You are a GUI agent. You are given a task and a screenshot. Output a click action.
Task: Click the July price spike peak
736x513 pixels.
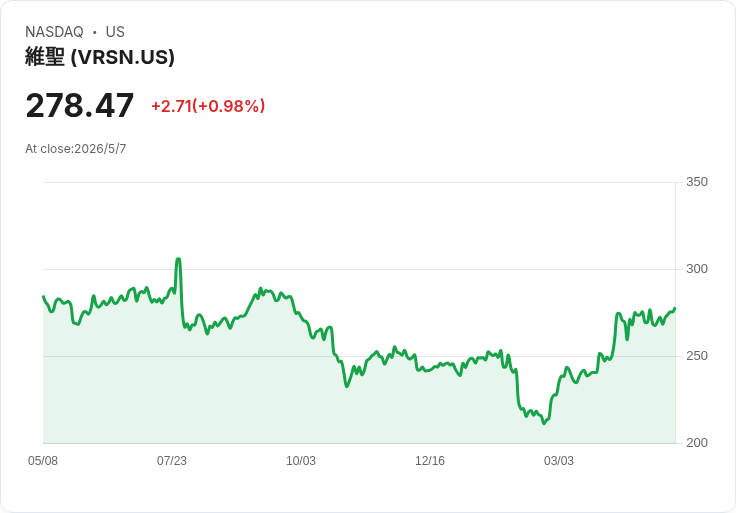pyautogui.click(x=178, y=259)
